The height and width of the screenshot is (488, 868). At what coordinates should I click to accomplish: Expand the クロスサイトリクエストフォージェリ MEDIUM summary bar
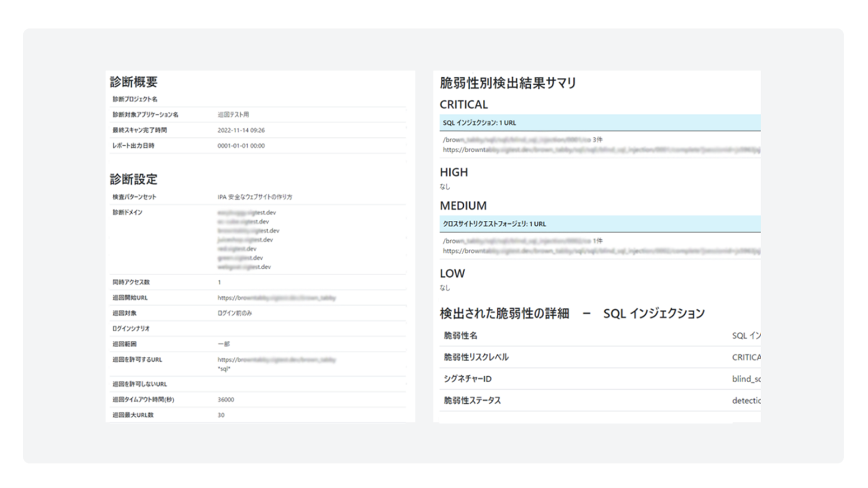tap(597, 223)
